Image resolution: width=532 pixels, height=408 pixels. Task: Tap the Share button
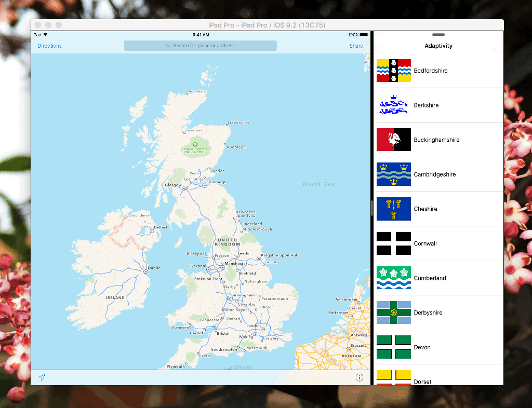click(x=356, y=46)
